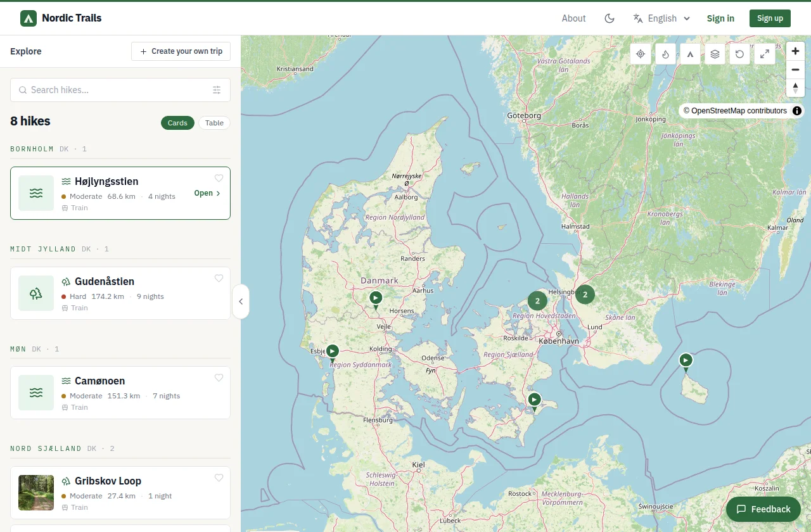Image resolution: width=811 pixels, height=532 pixels.
Task: Expand the cluster of 2 over Region Hovedstaden
Action: [537, 300]
